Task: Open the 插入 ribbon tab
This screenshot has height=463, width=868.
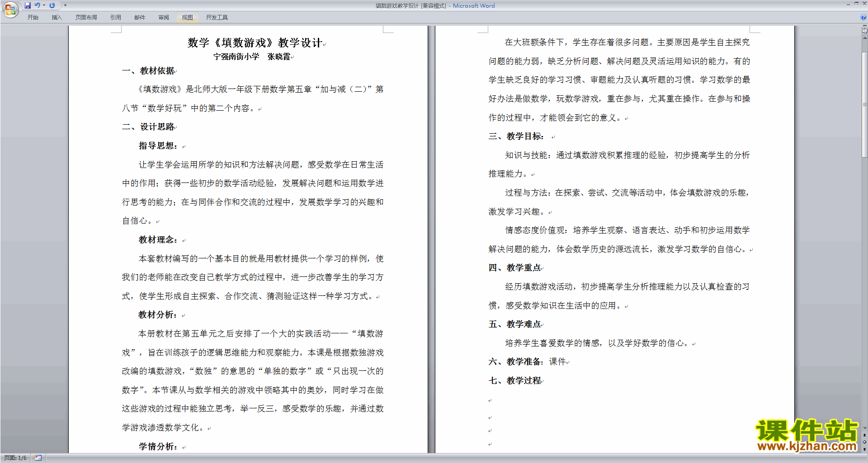Action: coord(57,18)
